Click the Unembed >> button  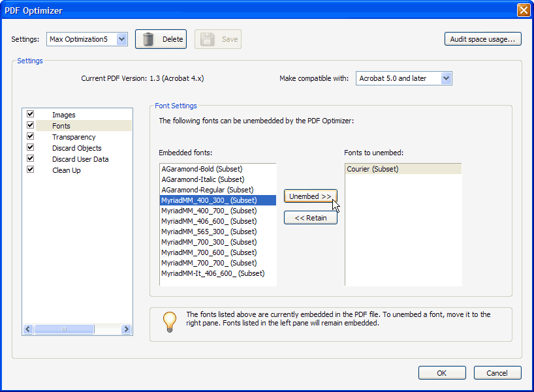tap(310, 196)
